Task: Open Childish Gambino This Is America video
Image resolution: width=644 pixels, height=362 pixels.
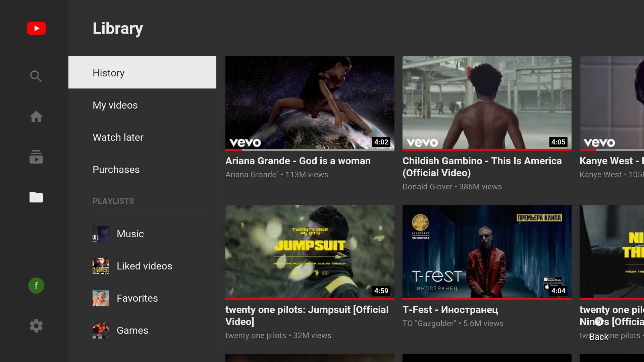Action: (487, 103)
